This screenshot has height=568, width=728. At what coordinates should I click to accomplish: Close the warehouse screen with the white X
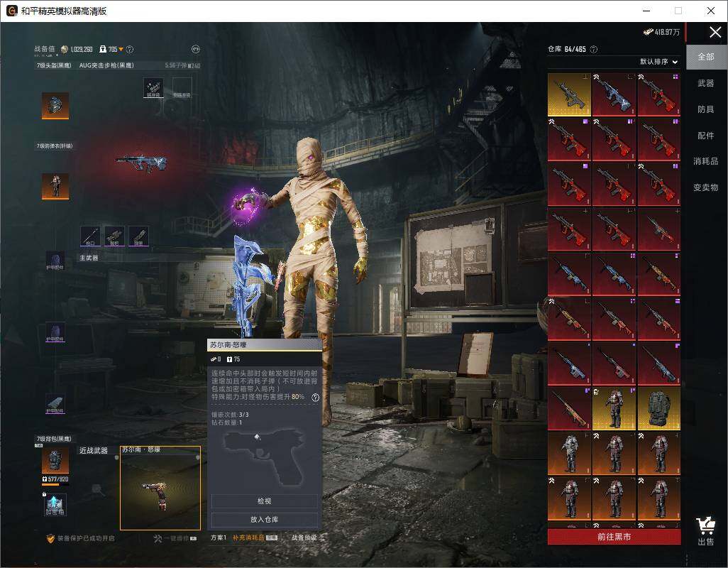coord(715,32)
